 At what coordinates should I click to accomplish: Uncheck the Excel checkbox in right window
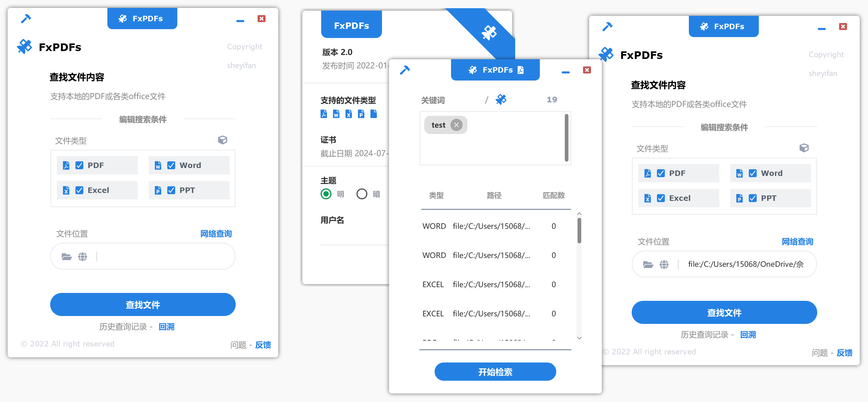tap(661, 198)
